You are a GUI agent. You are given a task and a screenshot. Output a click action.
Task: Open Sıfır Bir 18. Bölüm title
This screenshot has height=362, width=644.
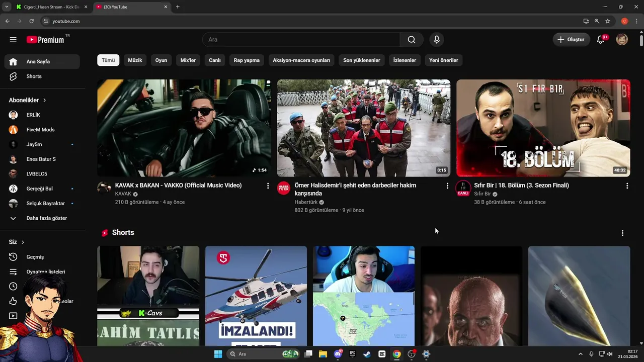click(521, 186)
